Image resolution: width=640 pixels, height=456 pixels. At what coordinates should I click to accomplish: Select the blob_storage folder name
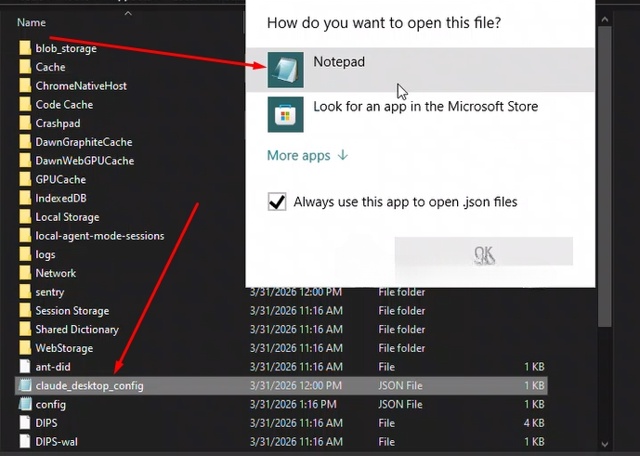pos(66,49)
